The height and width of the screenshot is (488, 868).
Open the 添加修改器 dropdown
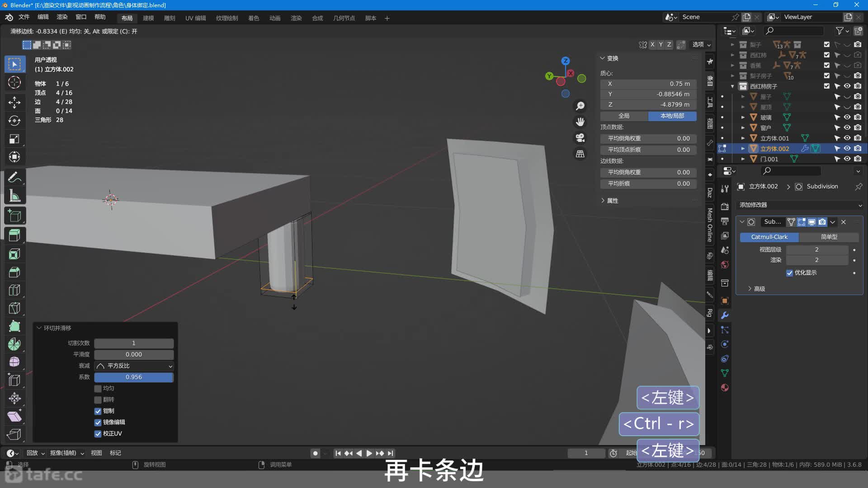(x=799, y=205)
